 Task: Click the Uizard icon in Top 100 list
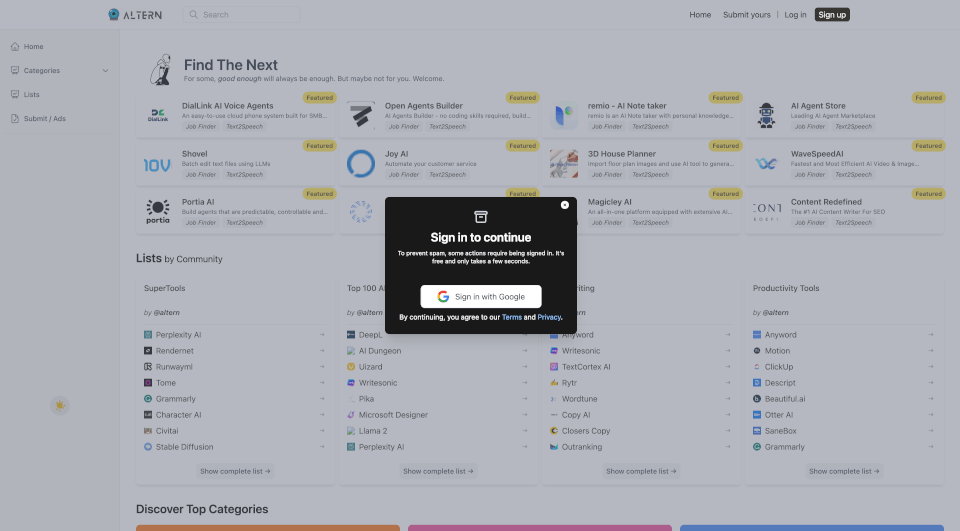pyautogui.click(x=351, y=367)
